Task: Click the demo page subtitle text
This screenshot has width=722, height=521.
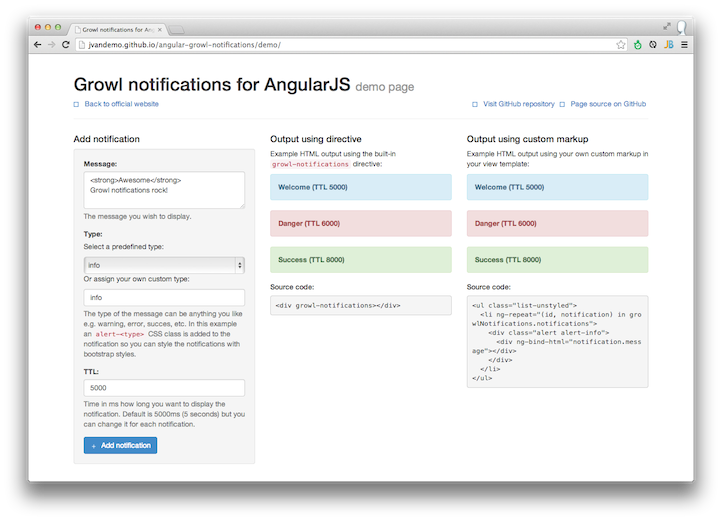Action: (x=384, y=87)
